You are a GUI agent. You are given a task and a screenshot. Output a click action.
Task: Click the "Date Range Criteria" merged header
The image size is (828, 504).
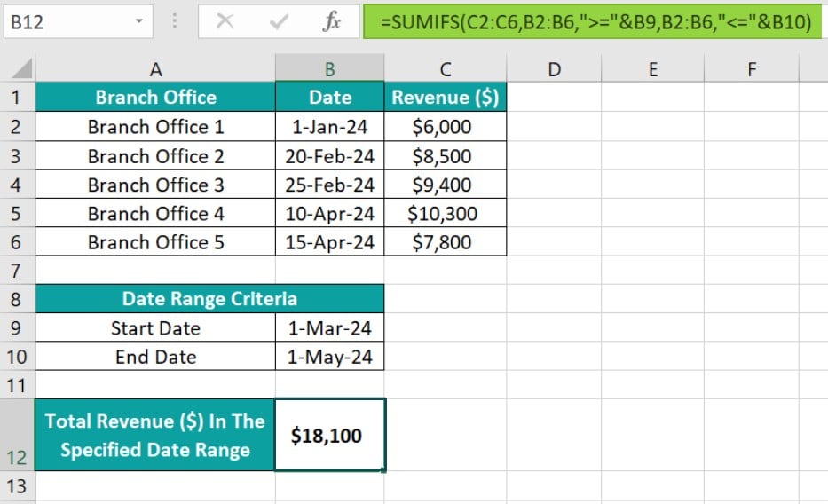click(209, 299)
